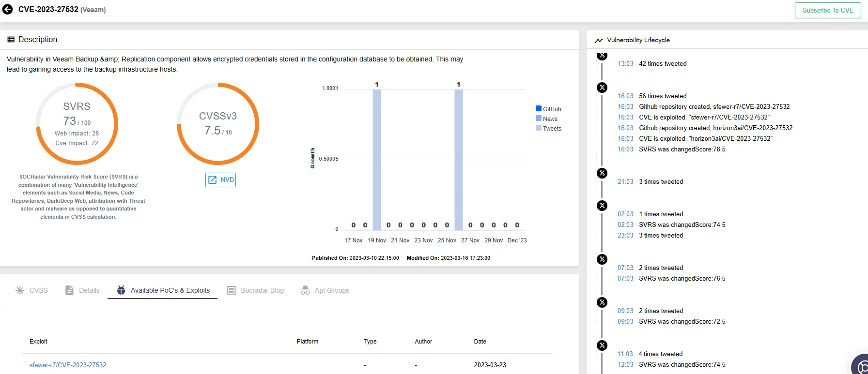Click 'SVRS was changedScore:72.5' entry
This screenshot has width=868, height=374.
682,322
